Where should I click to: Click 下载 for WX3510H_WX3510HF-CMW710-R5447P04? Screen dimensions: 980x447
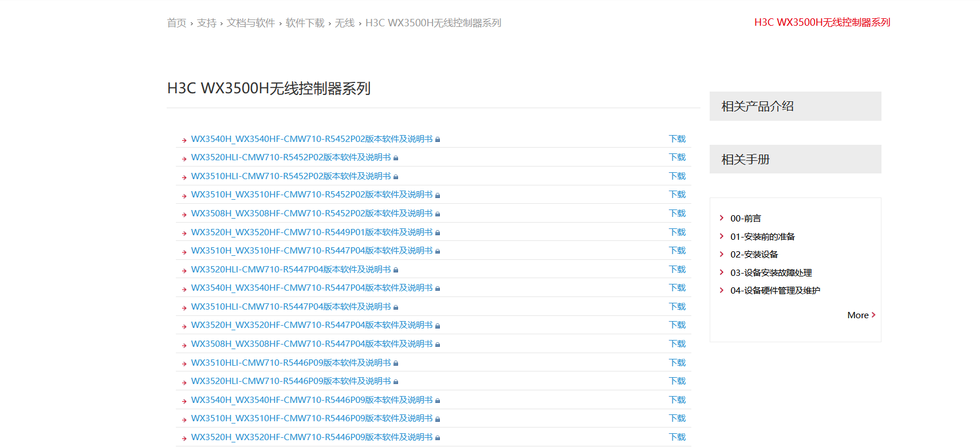click(677, 251)
